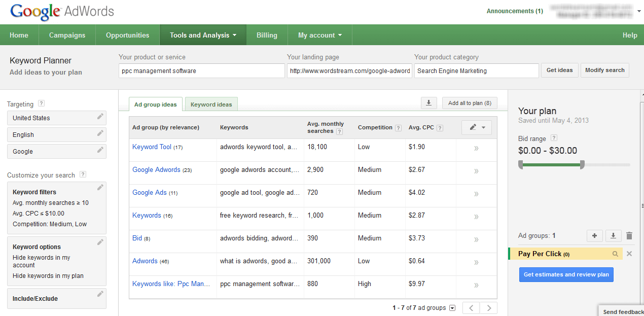Open the column editor dropdown arrow
Image resolution: width=644 pixels, height=316 pixels.
point(482,127)
